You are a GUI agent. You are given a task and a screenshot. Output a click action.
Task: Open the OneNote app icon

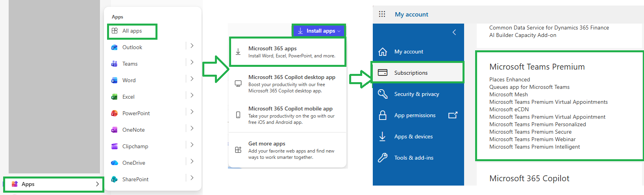(x=115, y=130)
